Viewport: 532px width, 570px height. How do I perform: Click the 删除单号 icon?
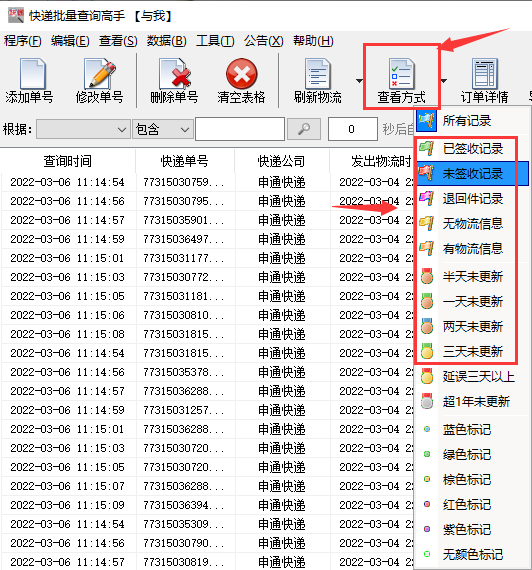pyautogui.click(x=175, y=74)
